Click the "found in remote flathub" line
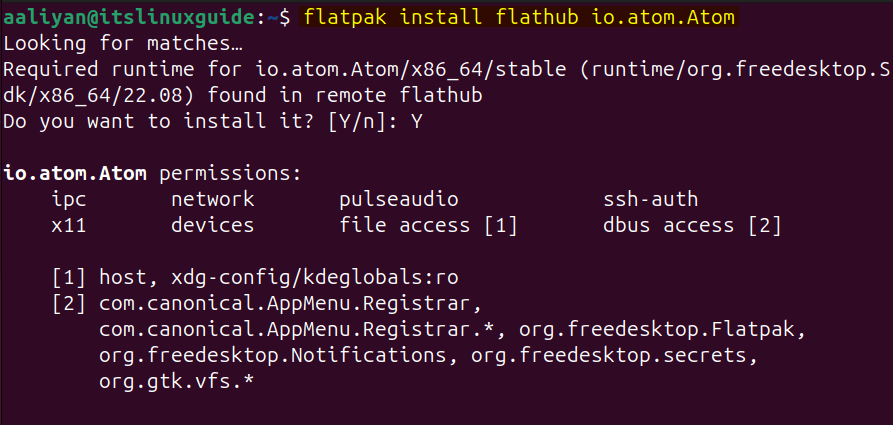This screenshot has width=893, height=425. (243, 96)
